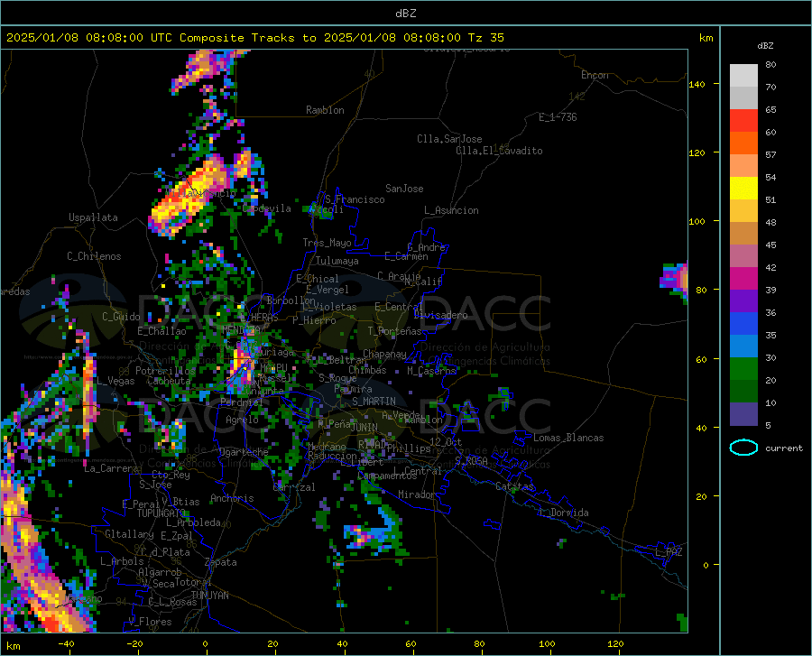Image resolution: width=812 pixels, height=656 pixels.
Task: Click the Zapata label
Action: click(221, 562)
